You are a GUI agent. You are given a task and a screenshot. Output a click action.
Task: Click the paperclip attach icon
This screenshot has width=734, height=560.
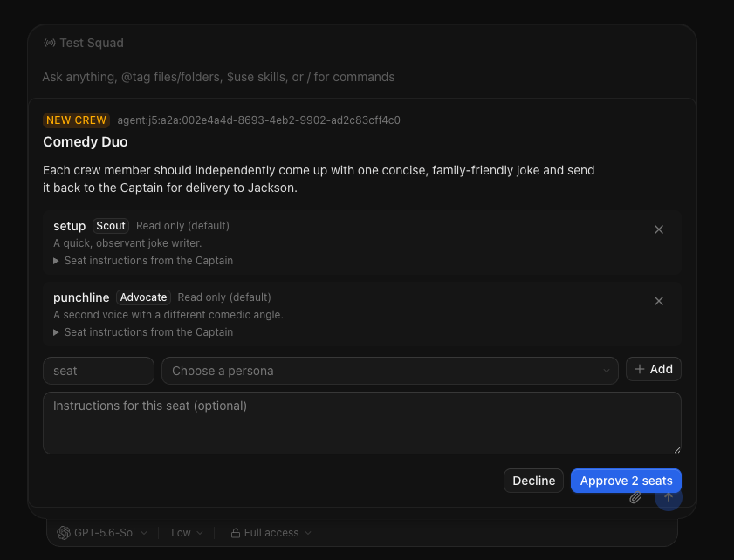click(x=635, y=497)
